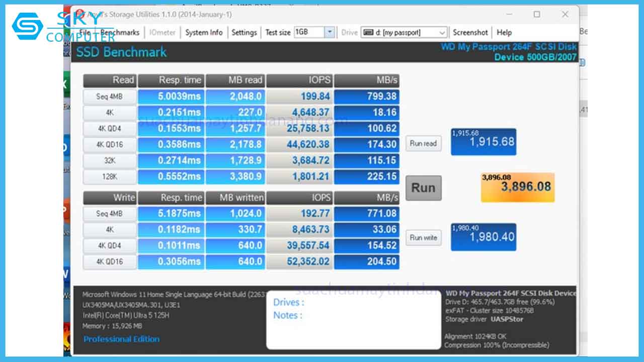Click the Drives and Notes text field
This screenshot has width=644, height=362.
(x=353, y=319)
